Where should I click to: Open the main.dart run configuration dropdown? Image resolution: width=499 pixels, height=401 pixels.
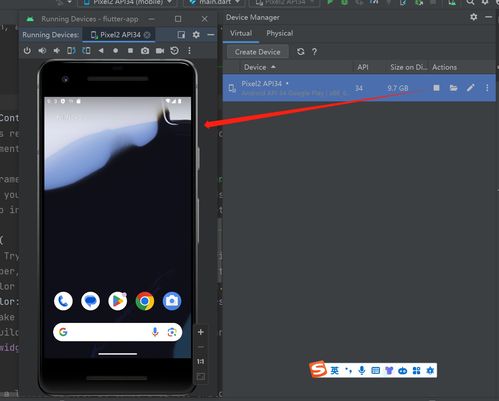[215, 3]
